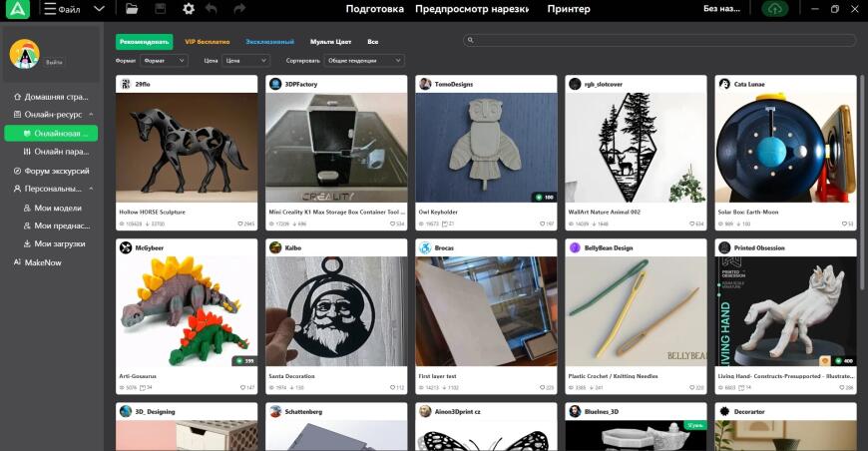Open Форум экскурсий in the sidebar
The image size is (868, 451).
click(x=51, y=171)
